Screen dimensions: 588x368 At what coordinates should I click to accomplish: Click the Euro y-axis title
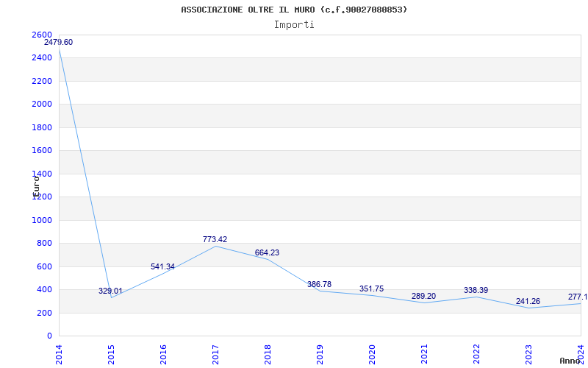(x=36, y=186)
